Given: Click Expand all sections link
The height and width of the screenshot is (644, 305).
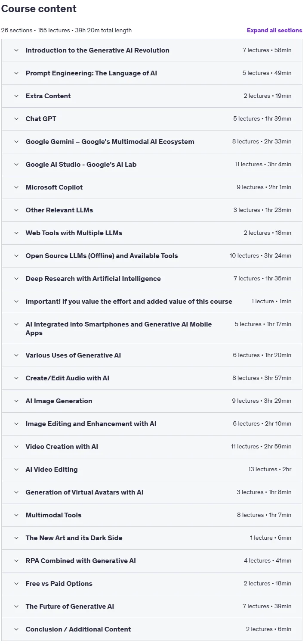Looking at the screenshot, I should click(x=274, y=31).
